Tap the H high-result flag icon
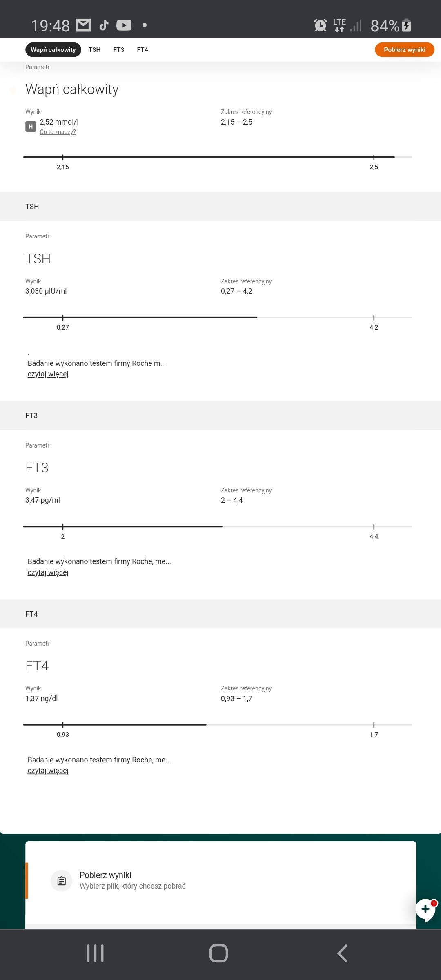Image resolution: width=441 pixels, height=980 pixels. [31, 127]
